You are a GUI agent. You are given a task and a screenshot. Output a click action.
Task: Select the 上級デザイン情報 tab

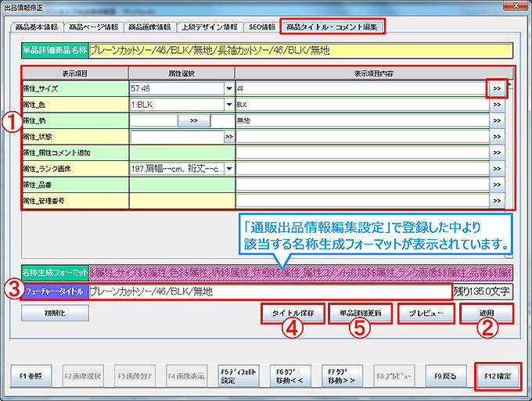pos(210,27)
